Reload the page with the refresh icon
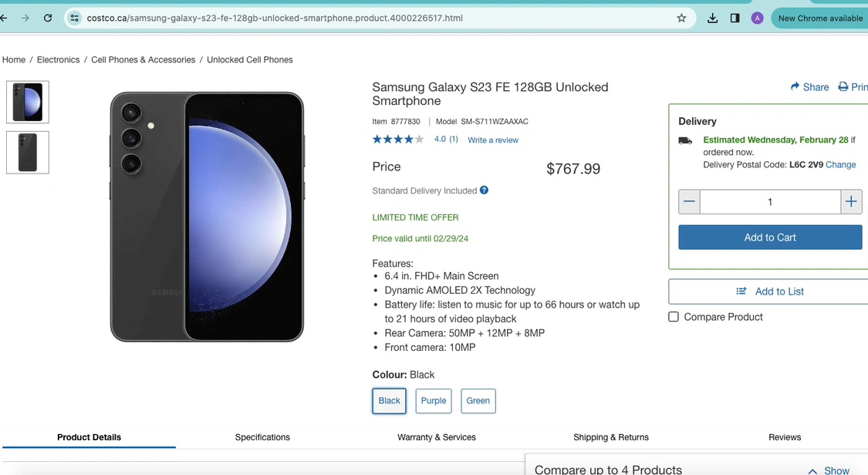868x475 pixels. tap(48, 18)
